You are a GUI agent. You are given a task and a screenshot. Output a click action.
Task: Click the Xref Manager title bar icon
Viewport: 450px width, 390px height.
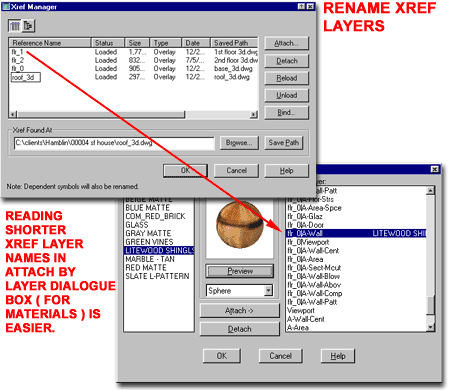[x=6, y=6]
